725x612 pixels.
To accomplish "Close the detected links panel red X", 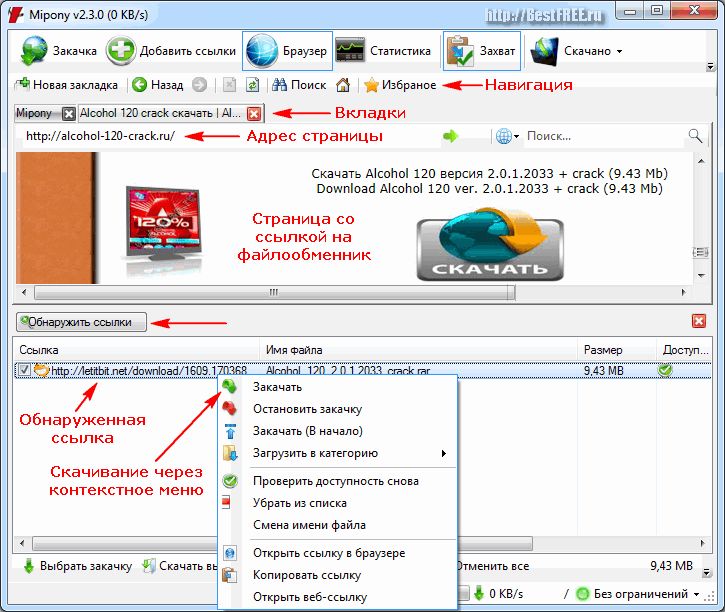I will (699, 321).
